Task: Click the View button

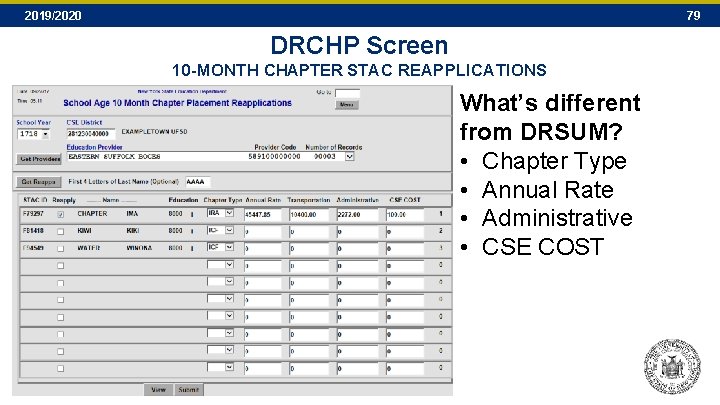Action: 158,389
